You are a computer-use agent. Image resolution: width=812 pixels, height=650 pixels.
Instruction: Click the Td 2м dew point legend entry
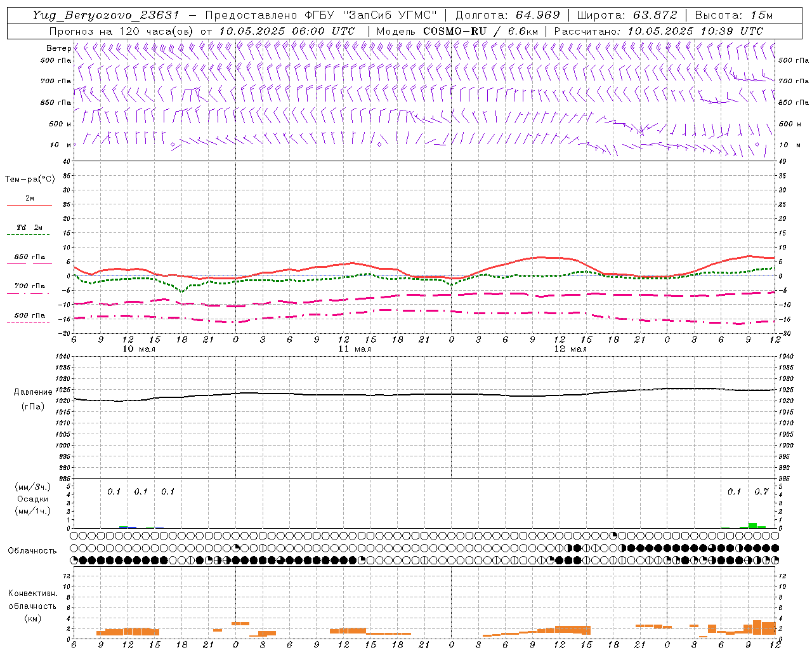(x=29, y=227)
